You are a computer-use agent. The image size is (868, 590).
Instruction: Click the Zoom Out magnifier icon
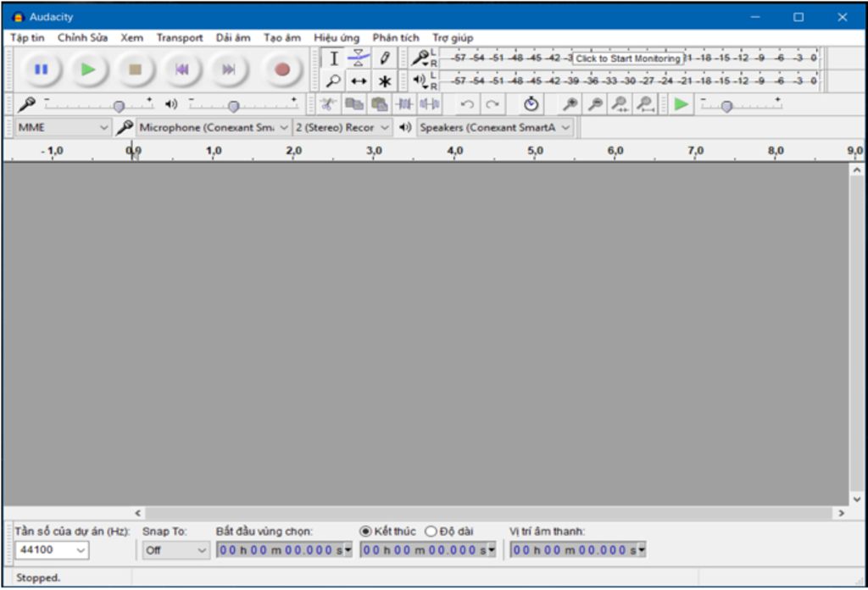(595, 104)
